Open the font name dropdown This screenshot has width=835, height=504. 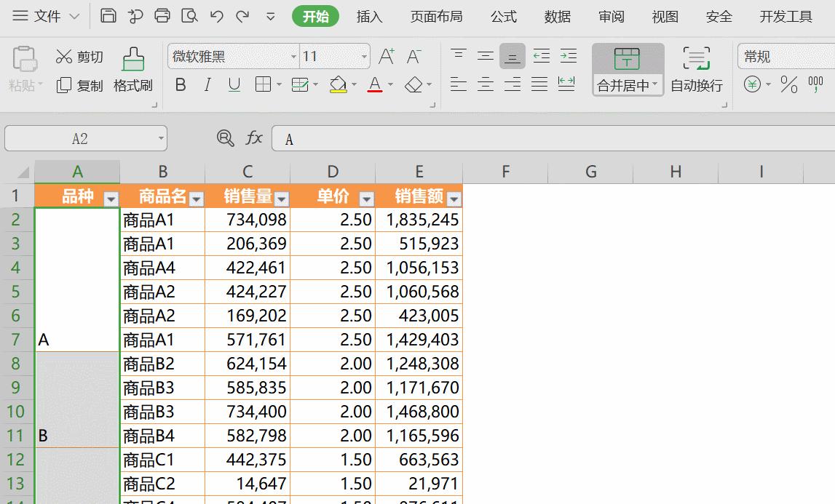[294, 56]
